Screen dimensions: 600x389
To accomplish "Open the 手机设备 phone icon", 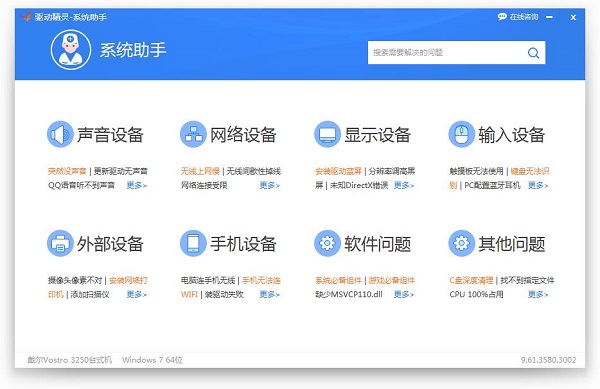I will (x=193, y=243).
